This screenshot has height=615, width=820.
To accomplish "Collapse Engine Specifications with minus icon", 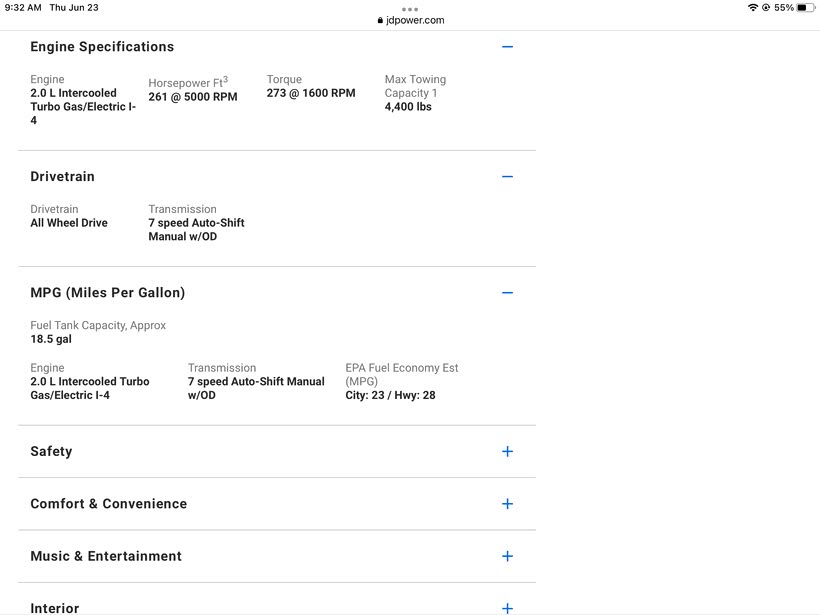I will click(507, 47).
